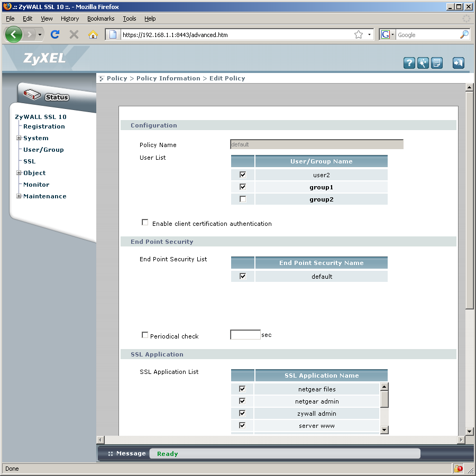The image size is (476, 476).
Task: Open the Edit menu
Action: click(x=28, y=19)
